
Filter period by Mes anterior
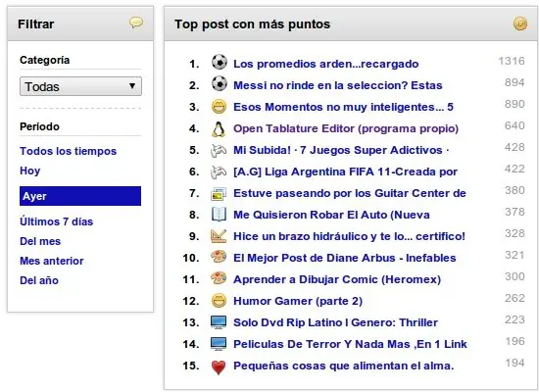(x=52, y=261)
